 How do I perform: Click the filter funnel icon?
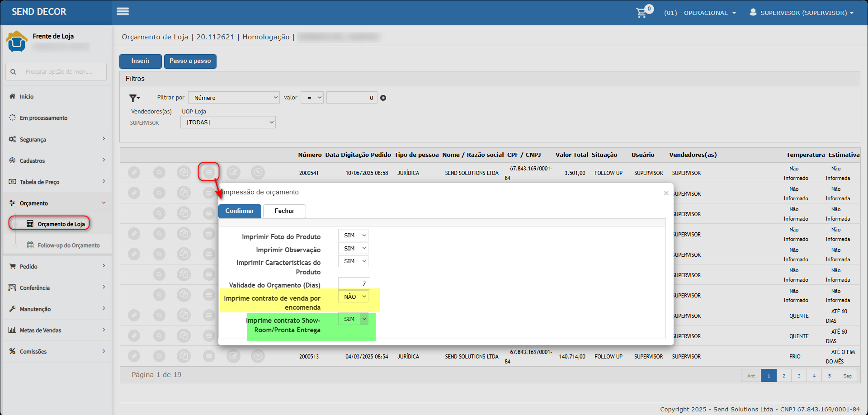click(x=134, y=98)
